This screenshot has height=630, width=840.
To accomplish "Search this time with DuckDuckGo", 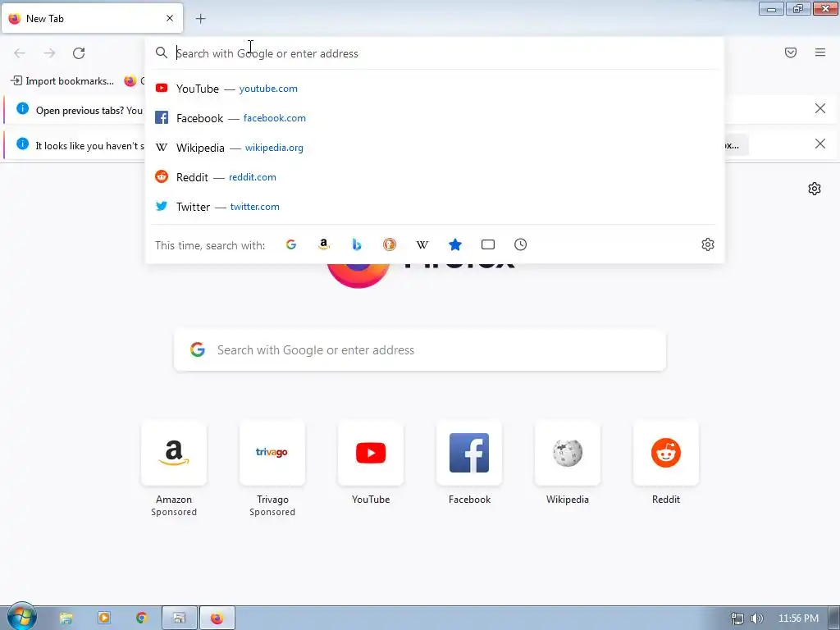I will pyautogui.click(x=390, y=244).
